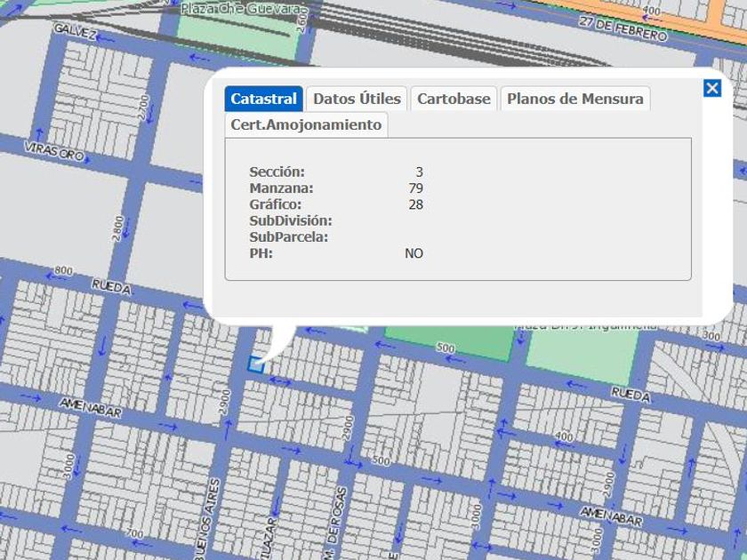Click the GALVEZ street label
Image resolution: width=747 pixels, height=560 pixels.
[75, 30]
